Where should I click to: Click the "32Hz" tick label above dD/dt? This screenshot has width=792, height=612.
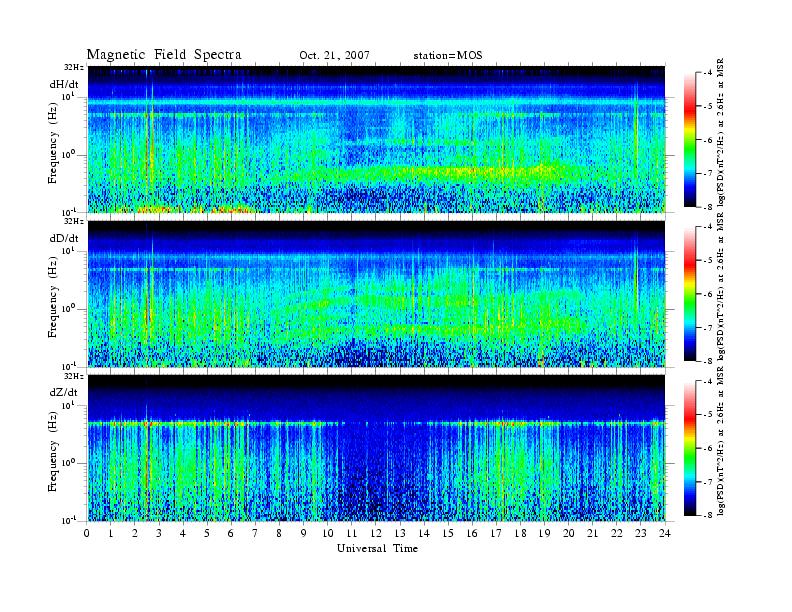click(74, 222)
